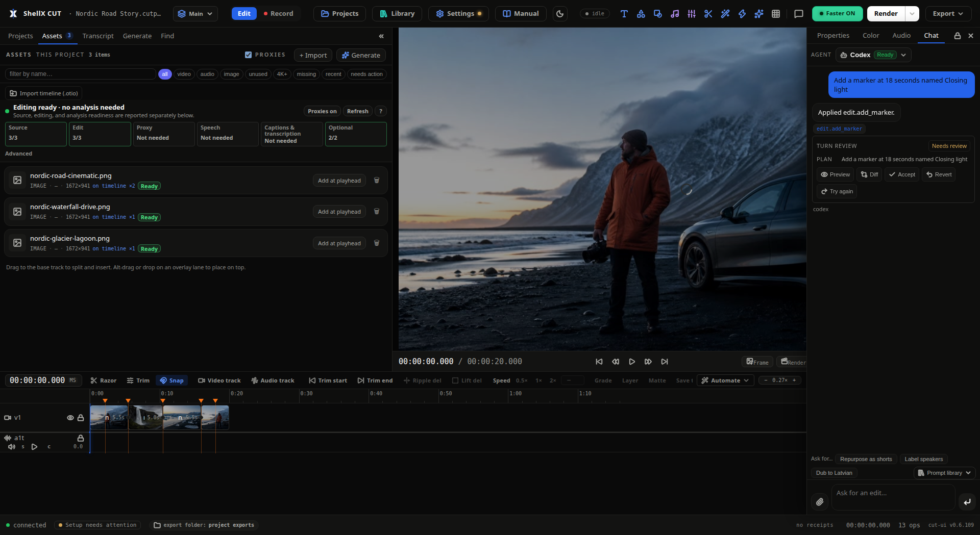Image resolution: width=980 pixels, height=535 pixels.
Task: Select the Razor tool
Action: (x=104, y=380)
